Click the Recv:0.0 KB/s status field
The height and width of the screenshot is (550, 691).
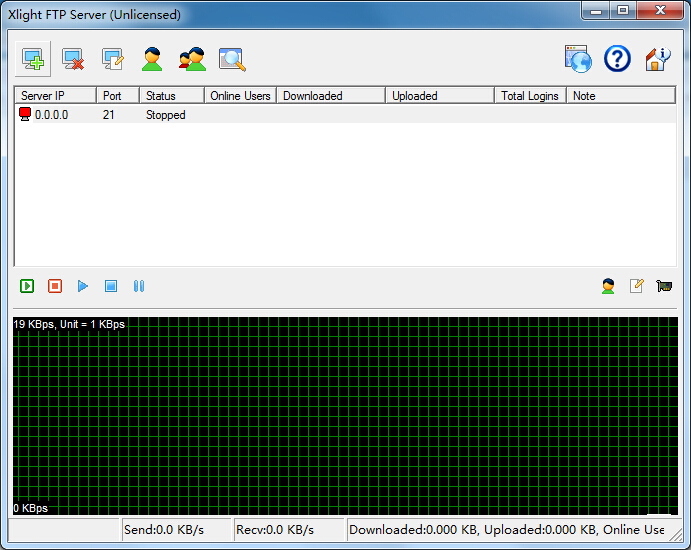(x=289, y=529)
